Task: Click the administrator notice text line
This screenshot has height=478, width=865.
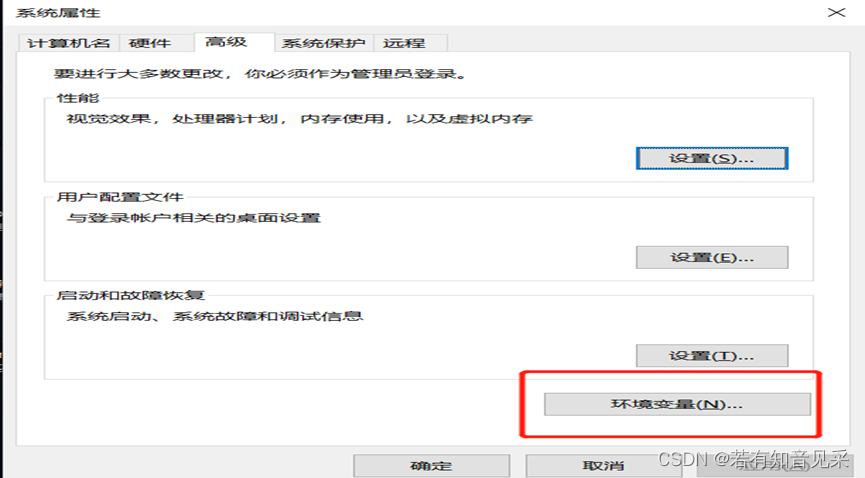Action: coord(260,73)
